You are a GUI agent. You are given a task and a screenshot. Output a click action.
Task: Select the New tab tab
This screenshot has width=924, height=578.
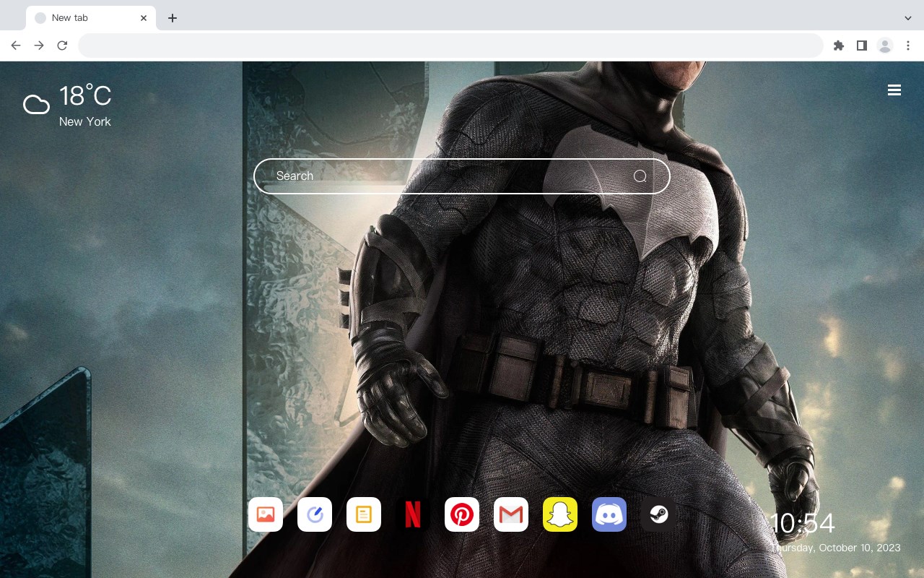[91, 18]
